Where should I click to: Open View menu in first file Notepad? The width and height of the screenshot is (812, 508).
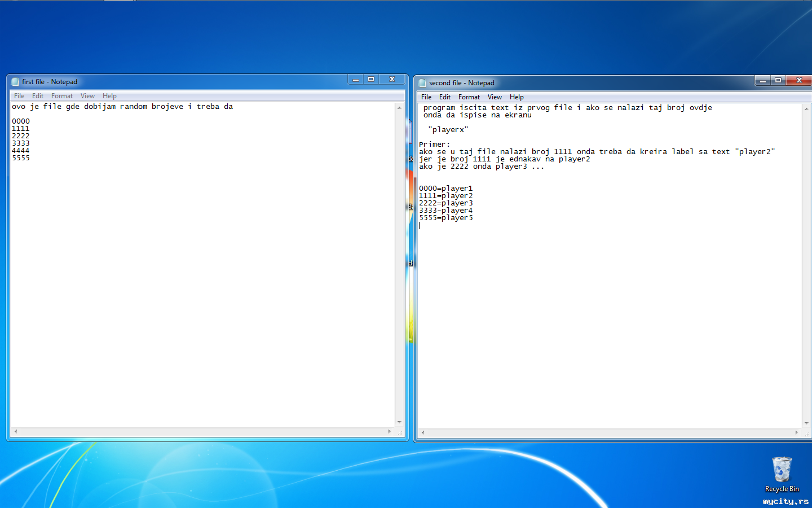(x=87, y=96)
